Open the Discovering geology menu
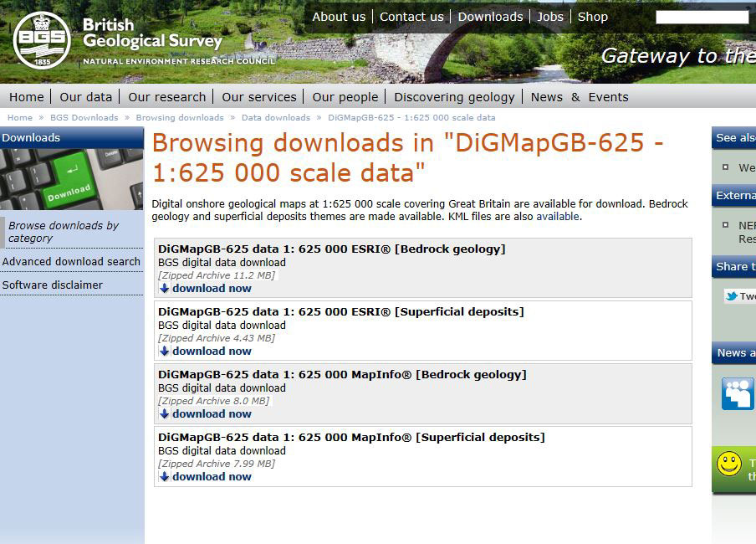The height and width of the screenshot is (544, 756). (x=454, y=97)
